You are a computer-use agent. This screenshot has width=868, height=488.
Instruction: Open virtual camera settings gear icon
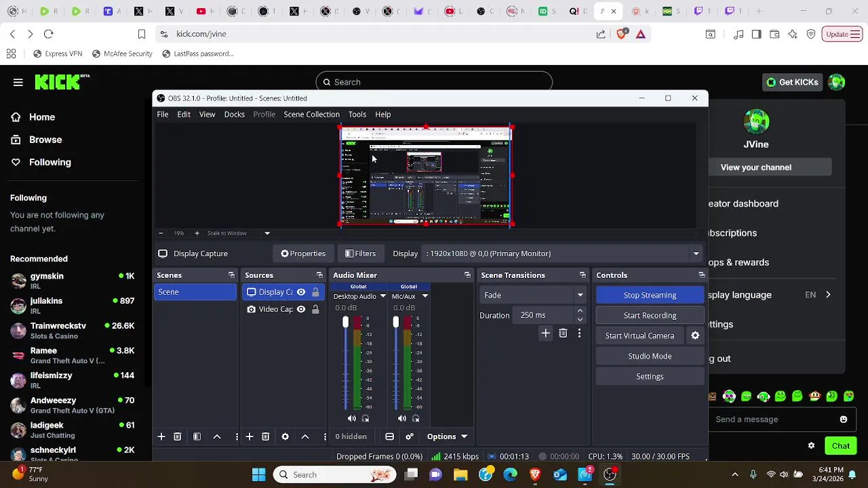click(695, 335)
